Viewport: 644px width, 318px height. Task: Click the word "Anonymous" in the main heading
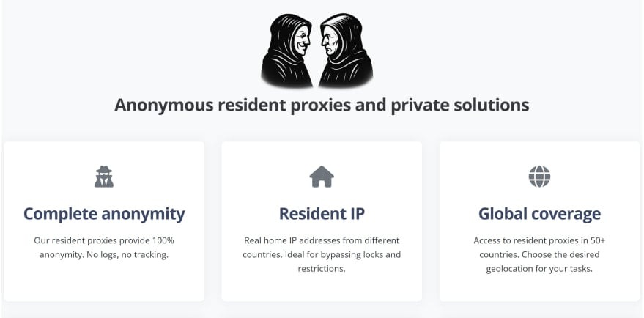[x=163, y=105]
